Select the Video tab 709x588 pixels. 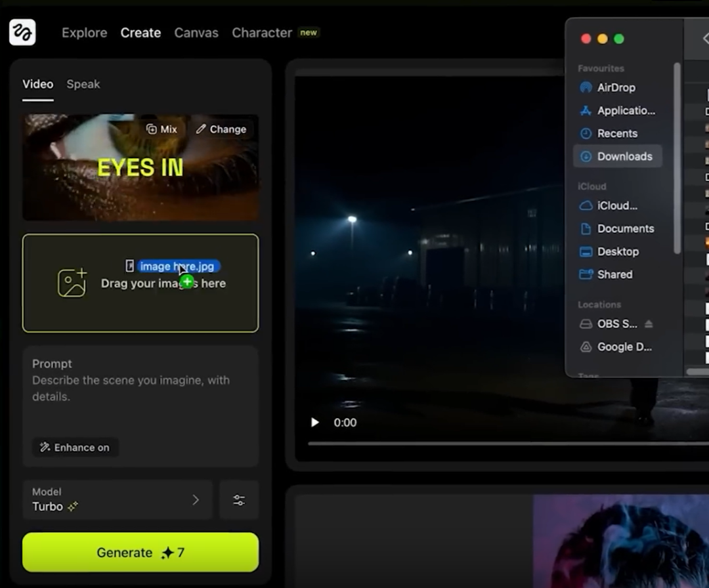pyautogui.click(x=37, y=84)
